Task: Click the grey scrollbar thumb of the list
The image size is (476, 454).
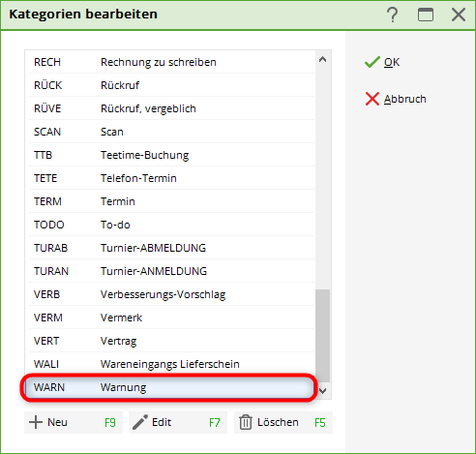Action: 322,336
